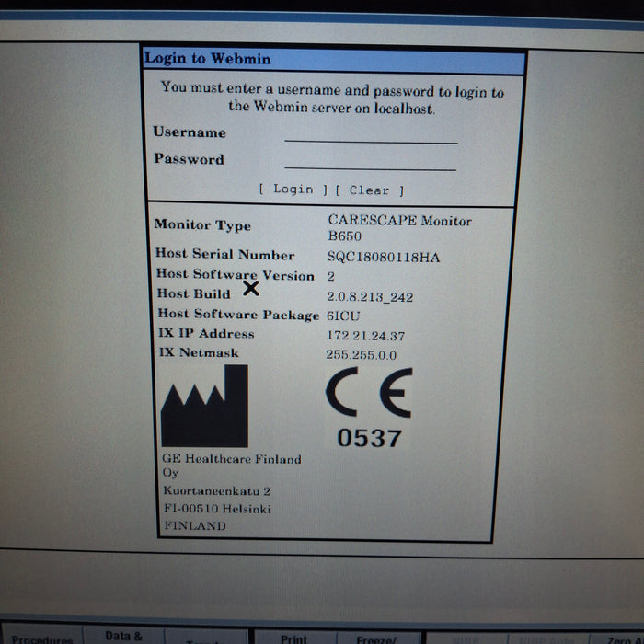This screenshot has width=644, height=644.
Task: Click the netmask value 255.255.0.0
Action: pyautogui.click(x=363, y=355)
